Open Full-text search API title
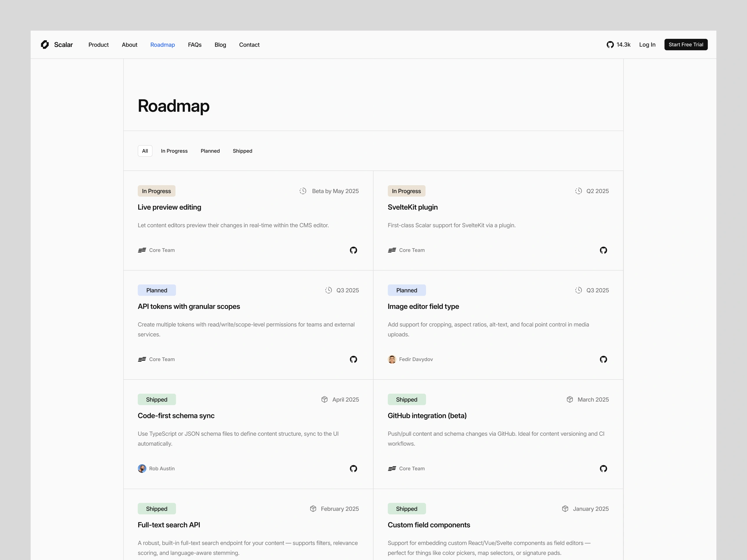747x560 pixels. (x=169, y=525)
